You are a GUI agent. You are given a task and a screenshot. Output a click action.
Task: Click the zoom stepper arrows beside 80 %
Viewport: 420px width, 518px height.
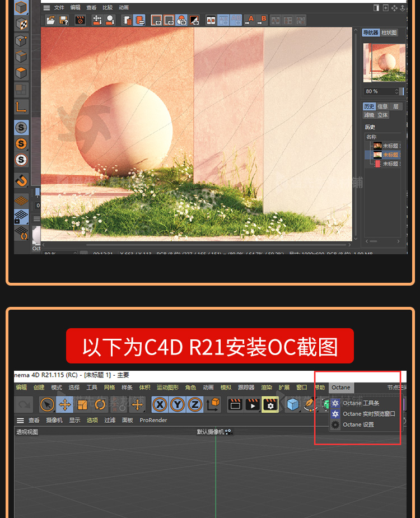[x=396, y=91]
